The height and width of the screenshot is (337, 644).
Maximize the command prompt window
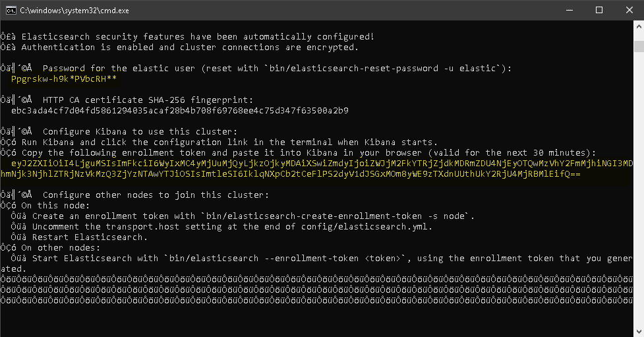[599, 10]
